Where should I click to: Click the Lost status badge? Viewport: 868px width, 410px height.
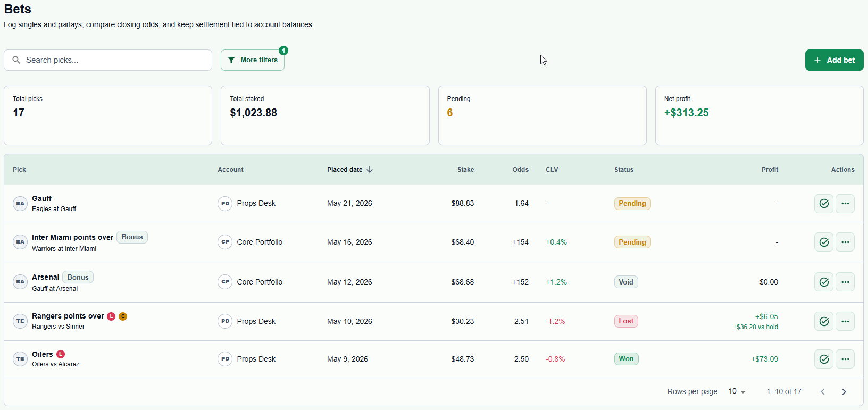coord(626,321)
